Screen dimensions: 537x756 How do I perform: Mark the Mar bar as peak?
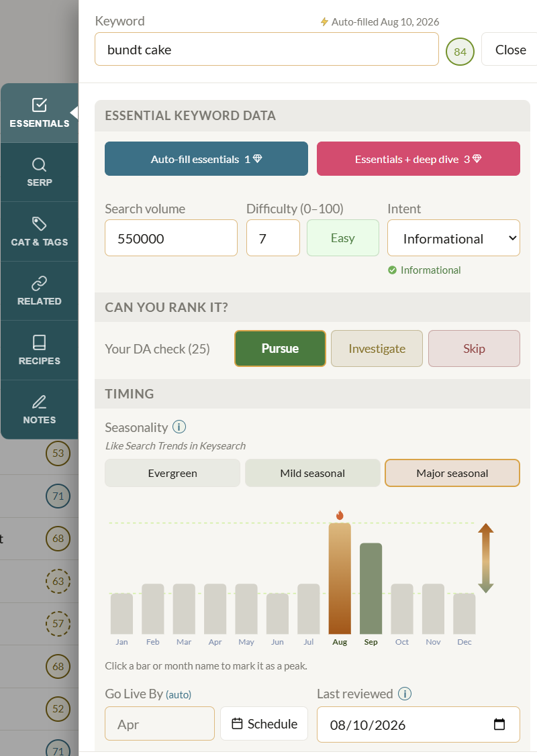184,609
